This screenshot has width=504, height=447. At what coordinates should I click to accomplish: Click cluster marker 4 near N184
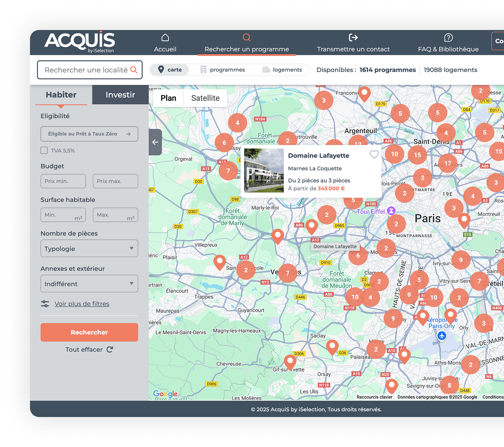237,123
